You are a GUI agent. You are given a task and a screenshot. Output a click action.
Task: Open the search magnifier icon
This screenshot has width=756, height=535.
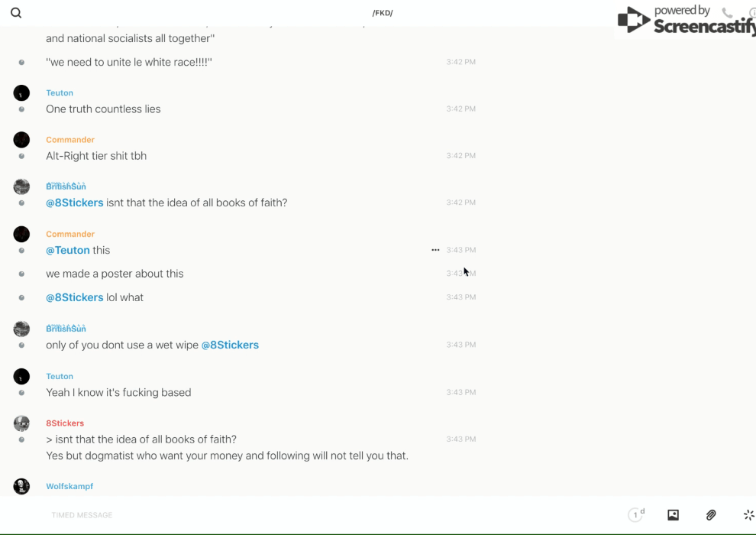pos(16,13)
